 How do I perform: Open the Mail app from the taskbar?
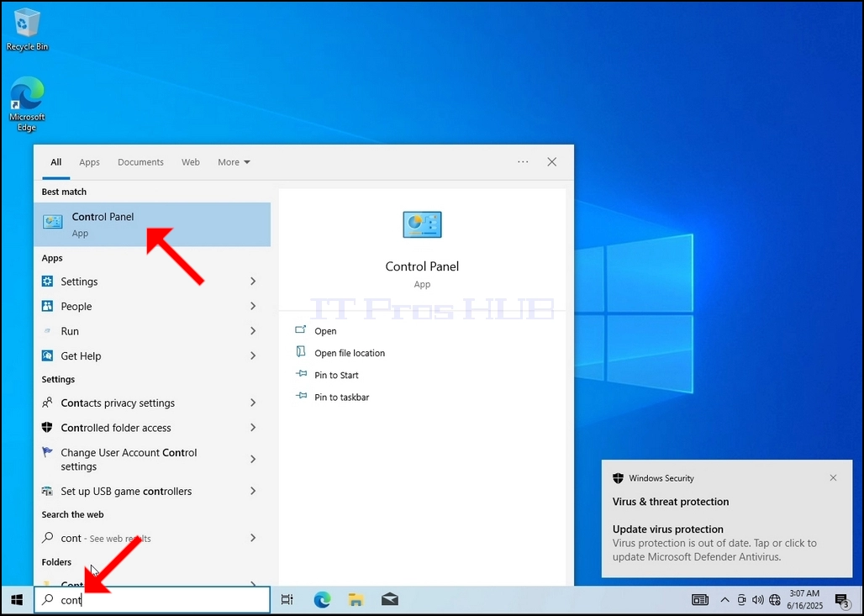390,599
